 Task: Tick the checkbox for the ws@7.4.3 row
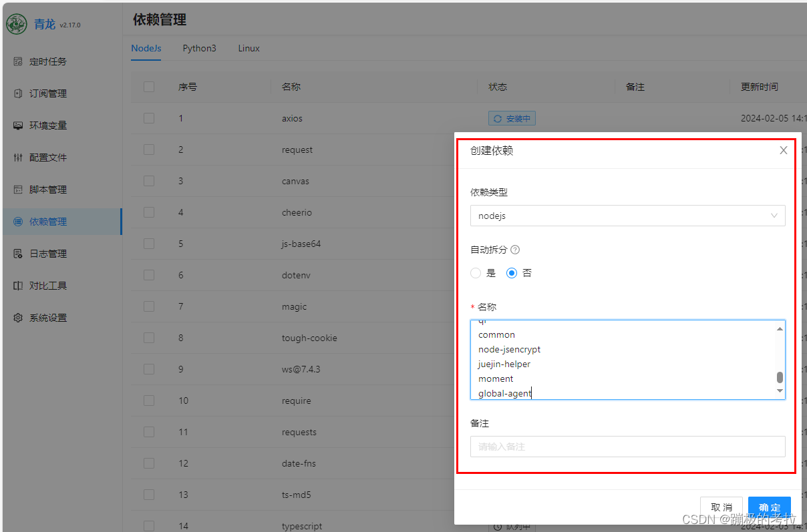(x=149, y=369)
